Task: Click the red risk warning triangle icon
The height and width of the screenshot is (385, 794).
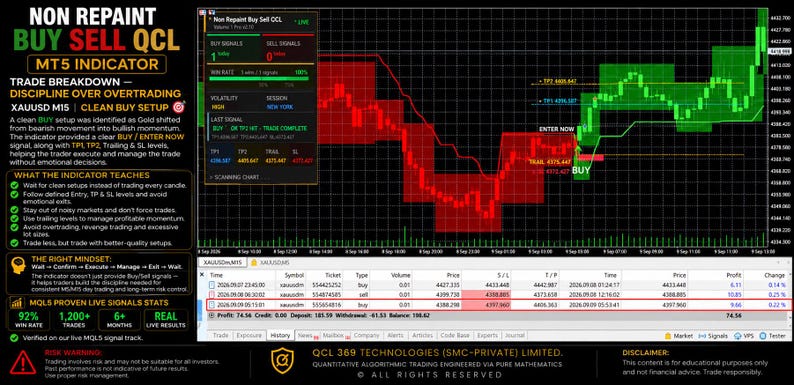Action: tap(22, 362)
